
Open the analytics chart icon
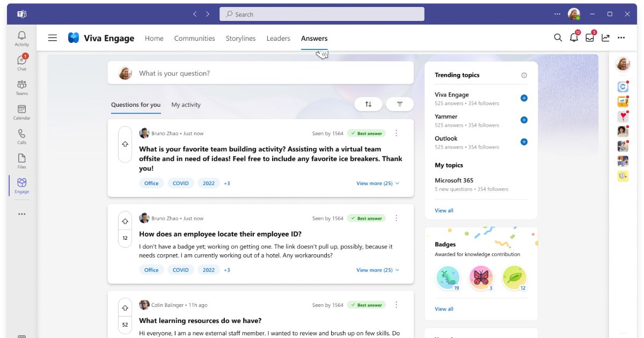[x=605, y=38]
